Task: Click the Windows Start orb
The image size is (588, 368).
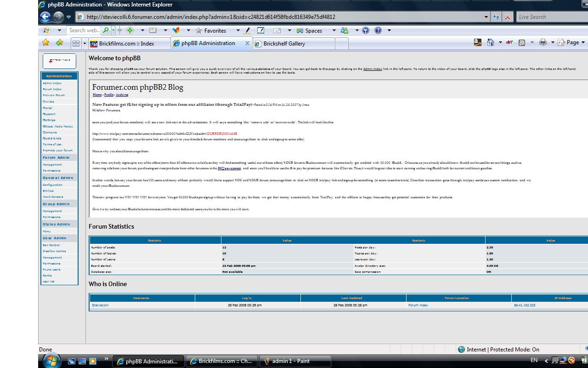Action: (x=51, y=361)
